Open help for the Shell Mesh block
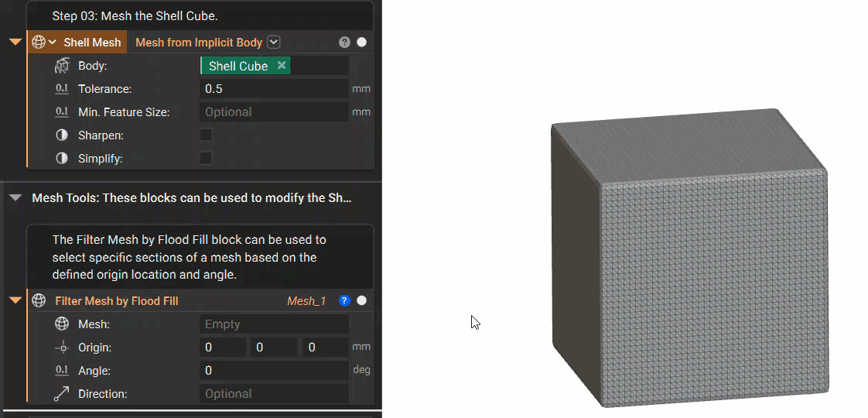The height and width of the screenshot is (418, 868). point(344,42)
